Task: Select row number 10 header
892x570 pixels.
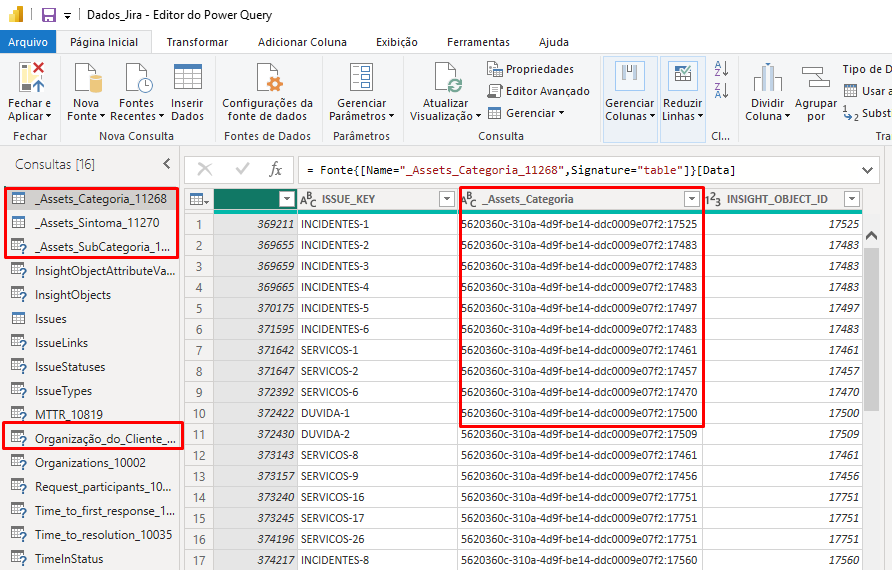Action: pyautogui.click(x=199, y=413)
